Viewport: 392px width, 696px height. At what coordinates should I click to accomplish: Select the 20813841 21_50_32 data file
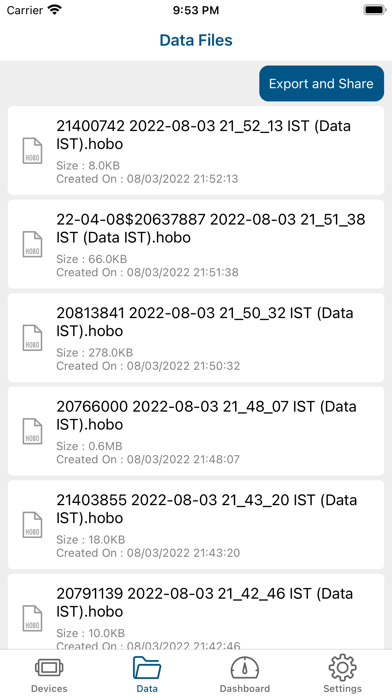click(196, 338)
